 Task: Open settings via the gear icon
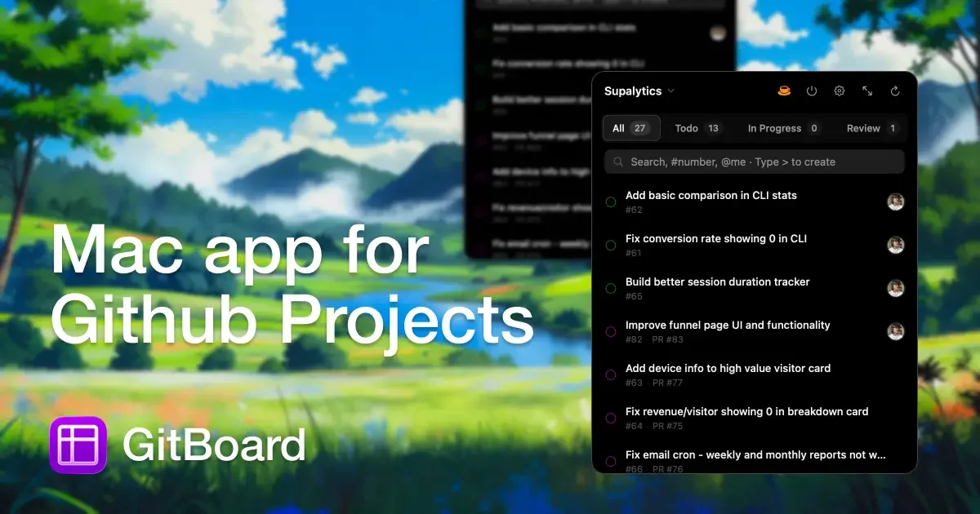click(x=839, y=91)
